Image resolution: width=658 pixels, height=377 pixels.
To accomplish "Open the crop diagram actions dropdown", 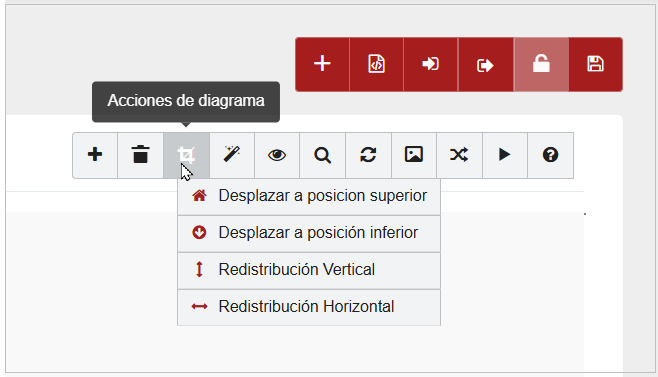I will [186, 155].
